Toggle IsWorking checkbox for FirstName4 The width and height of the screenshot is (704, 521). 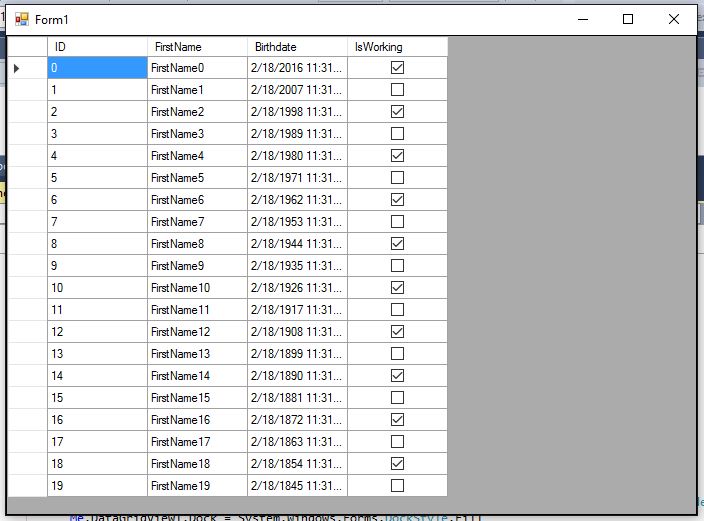397,156
